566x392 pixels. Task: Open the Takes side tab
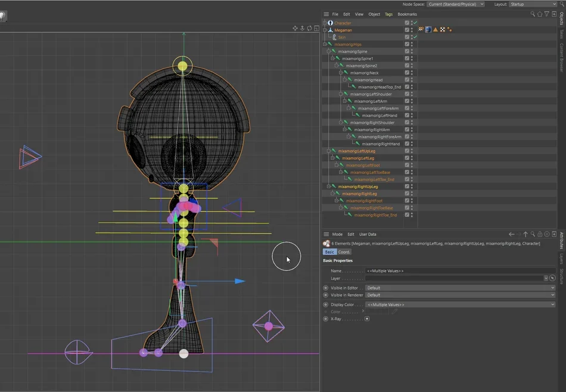tap(562, 35)
